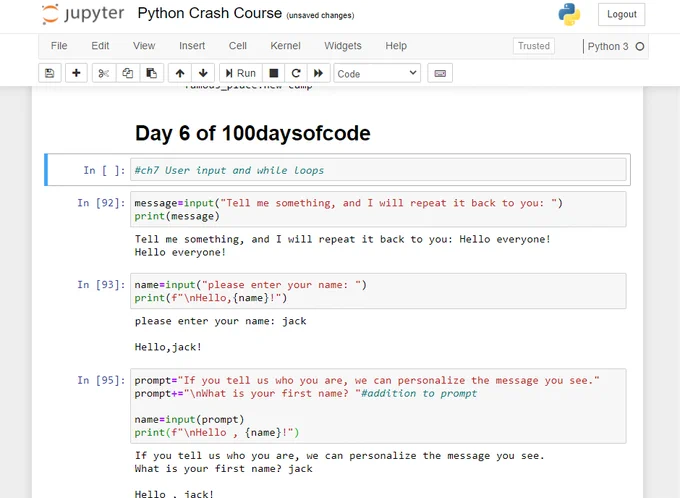Click the code cell In [93]

click(378, 291)
